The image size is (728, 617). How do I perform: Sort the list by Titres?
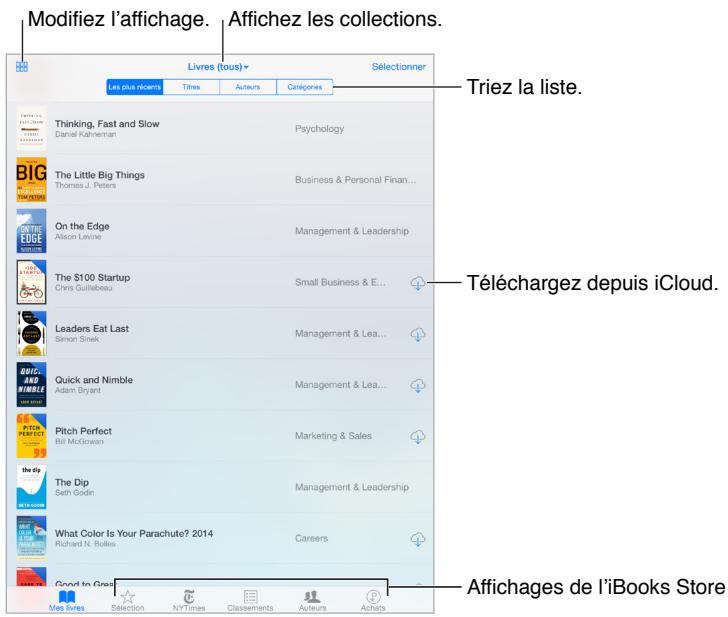191,87
